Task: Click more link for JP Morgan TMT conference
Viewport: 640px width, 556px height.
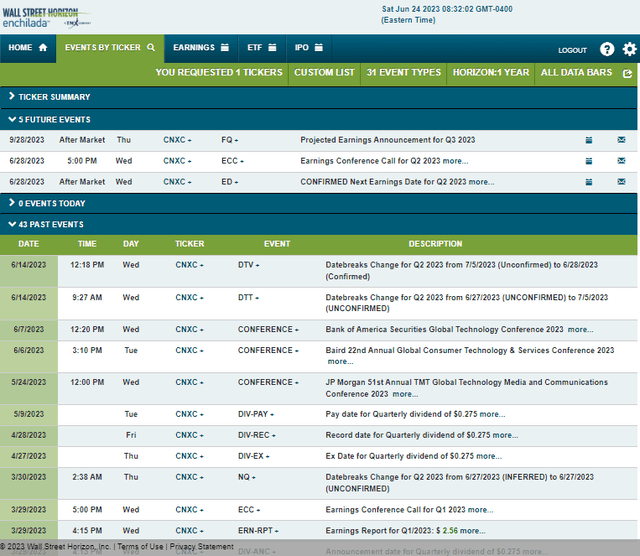Action: point(405,394)
